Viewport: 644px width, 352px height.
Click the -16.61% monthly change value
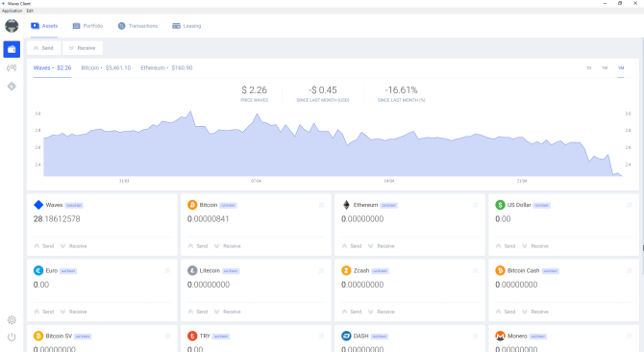tap(401, 90)
